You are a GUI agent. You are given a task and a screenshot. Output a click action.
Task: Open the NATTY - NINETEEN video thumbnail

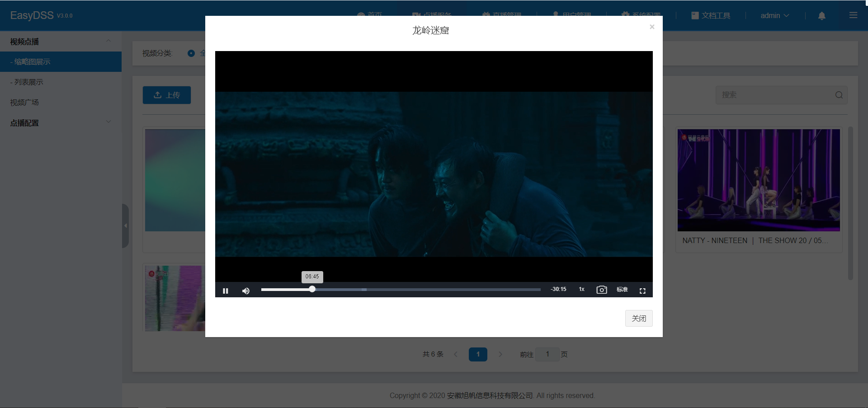[759, 180]
